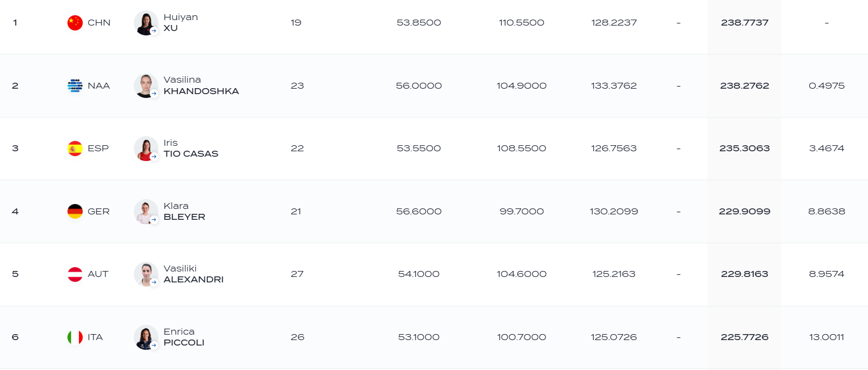This screenshot has height=370, width=868.
Task: Open Enrica PICCOLI name link
Action: point(184,337)
